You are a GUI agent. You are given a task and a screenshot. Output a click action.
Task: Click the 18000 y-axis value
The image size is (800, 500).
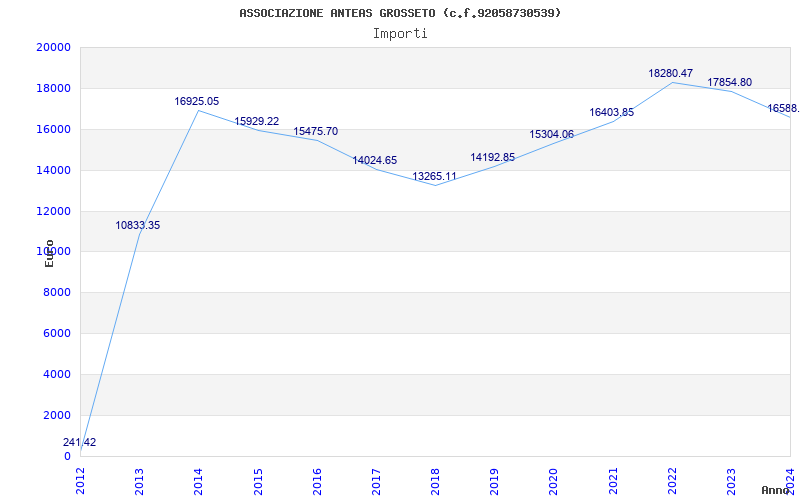[x=53, y=88]
